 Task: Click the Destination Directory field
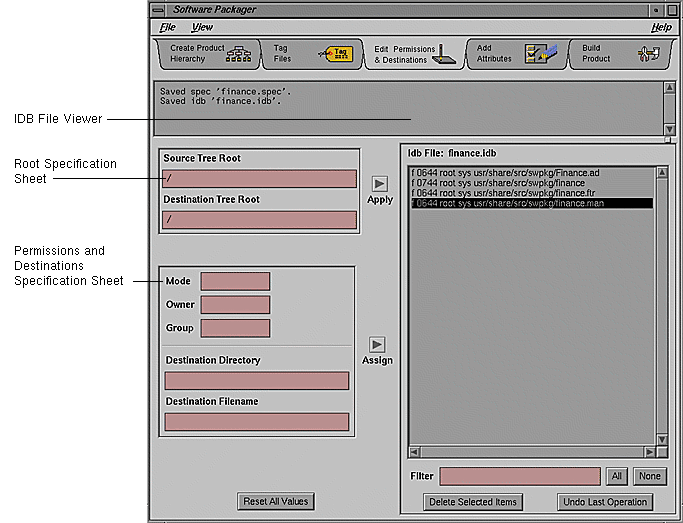(257, 381)
